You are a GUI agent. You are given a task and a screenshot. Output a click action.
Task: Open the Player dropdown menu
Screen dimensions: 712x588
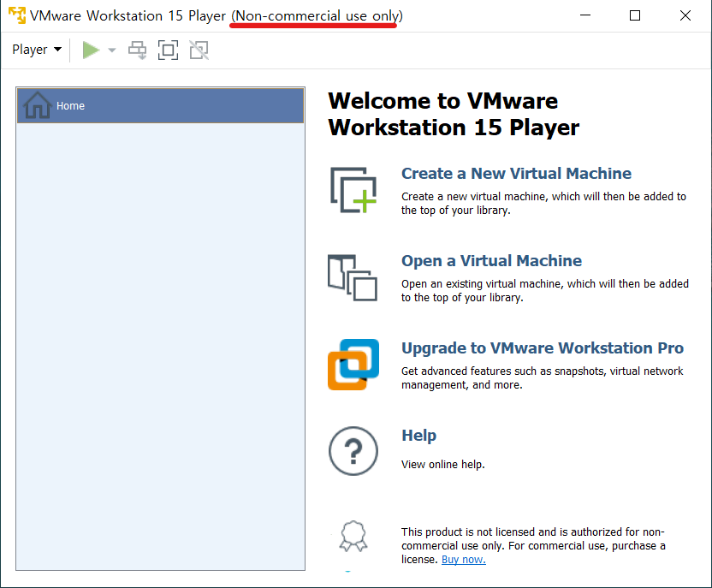click(37, 50)
